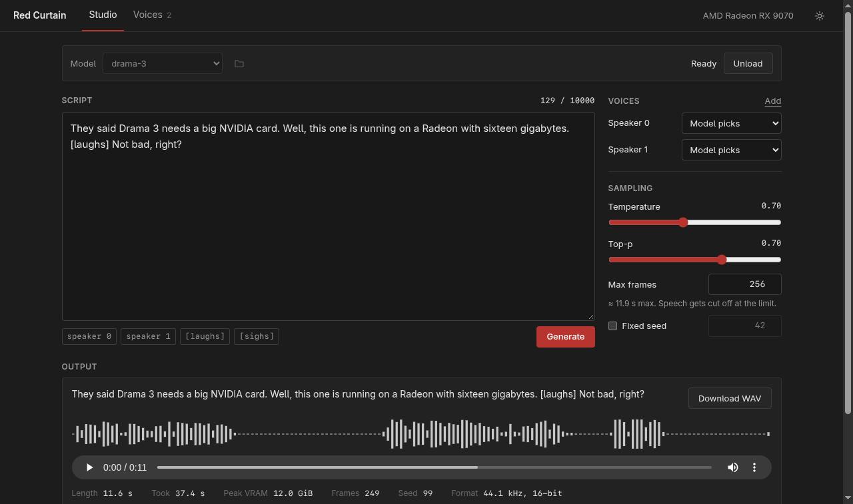Switch to the Studio tab
This screenshot has height=504, width=853.
pos(103,15)
